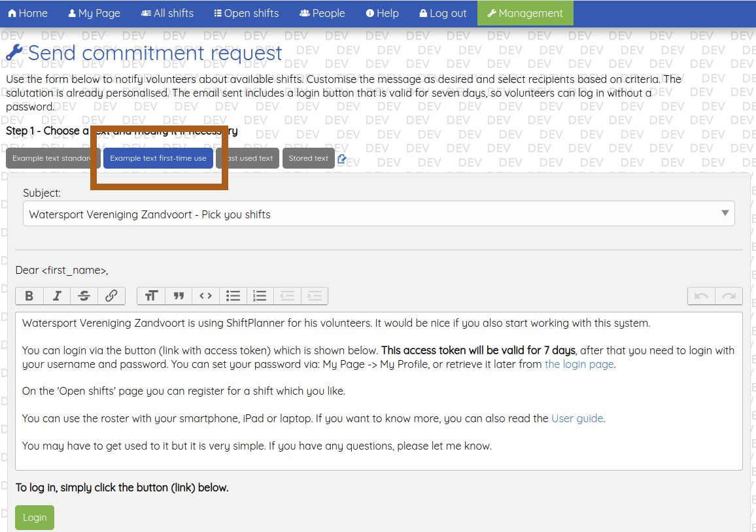The image size is (756, 532).
Task: Navigate to the Open shifts menu item
Action: pyautogui.click(x=246, y=12)
